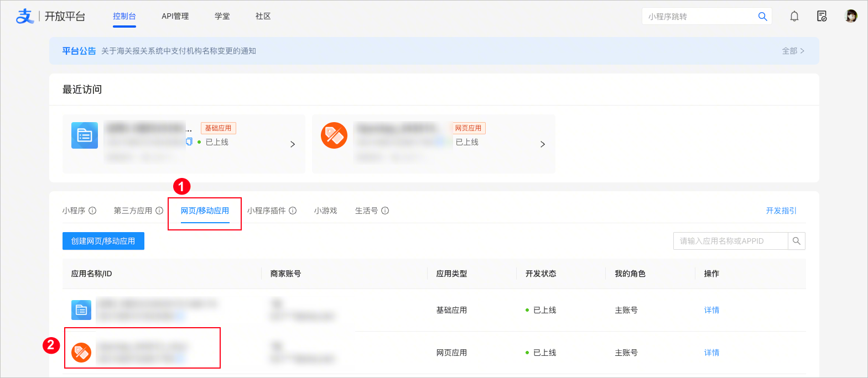Screen dimensions: 868x378
Task: Expand the recent 网页应用 card arrow
Action: click(543, 144)
